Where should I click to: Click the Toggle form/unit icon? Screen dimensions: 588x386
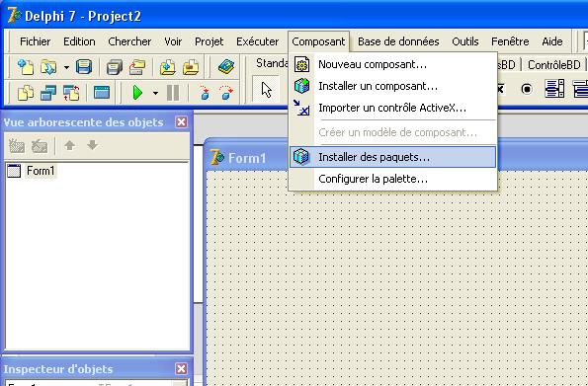pyautogui.click(x=71, y=93)
